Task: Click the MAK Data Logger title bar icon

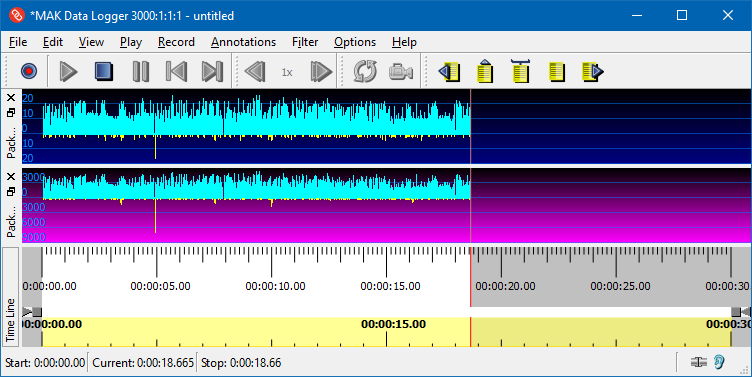Action: click(x=17, y=15)
